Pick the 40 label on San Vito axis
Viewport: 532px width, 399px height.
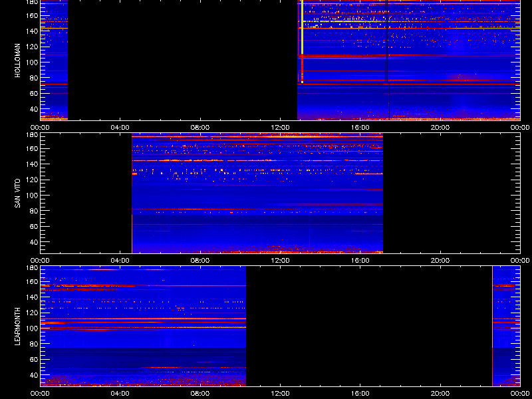(x=35, y=242)
